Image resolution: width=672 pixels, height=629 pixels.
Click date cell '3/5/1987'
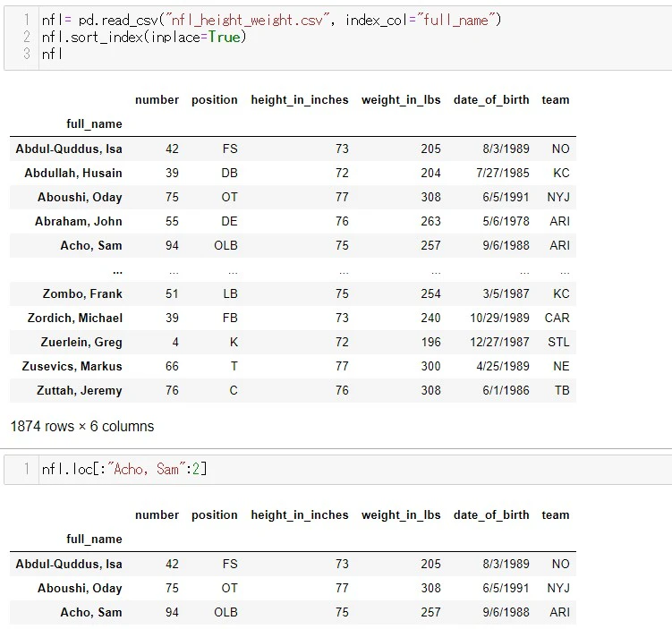pyautogui.click(x=506, y=293)
